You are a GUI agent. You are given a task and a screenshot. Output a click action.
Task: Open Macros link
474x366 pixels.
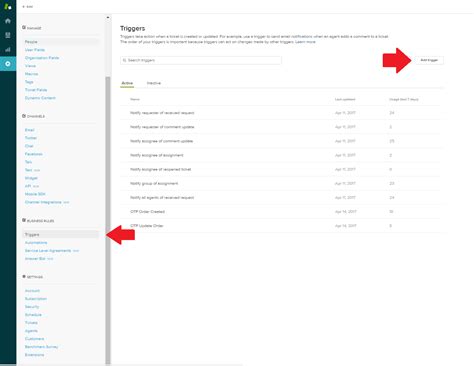tap(31, 74)
